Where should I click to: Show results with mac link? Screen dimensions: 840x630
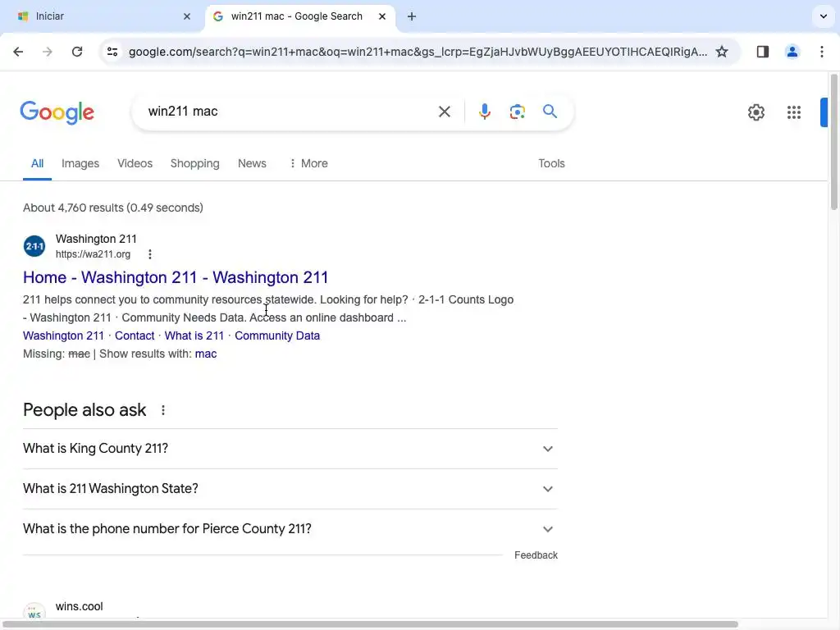pos(206,354)
